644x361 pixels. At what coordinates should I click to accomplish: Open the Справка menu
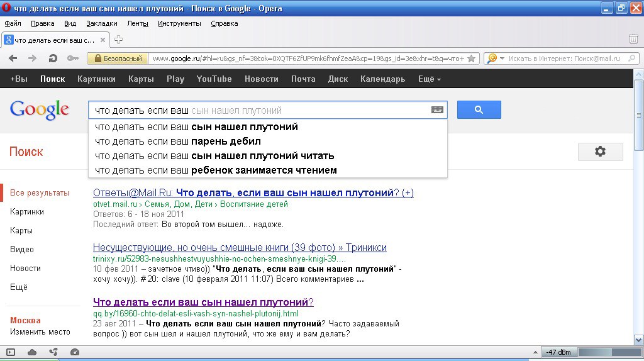225,23
